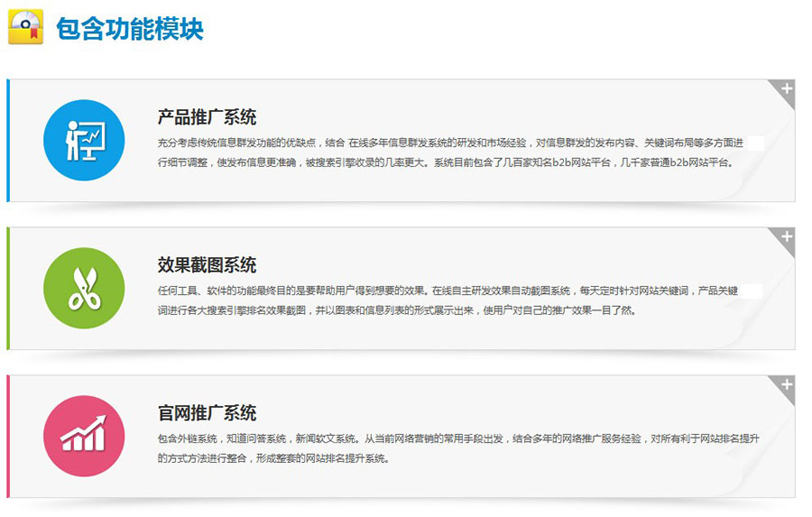
Task: Click the yellow disc icon beside the page heading
Action: [x=26, y=28]
